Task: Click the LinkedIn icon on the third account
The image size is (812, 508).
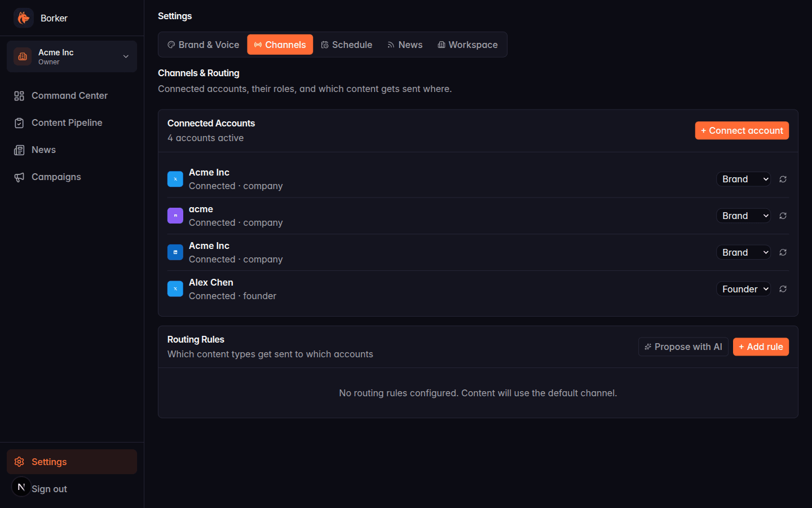Action: [x=175, y=252]
